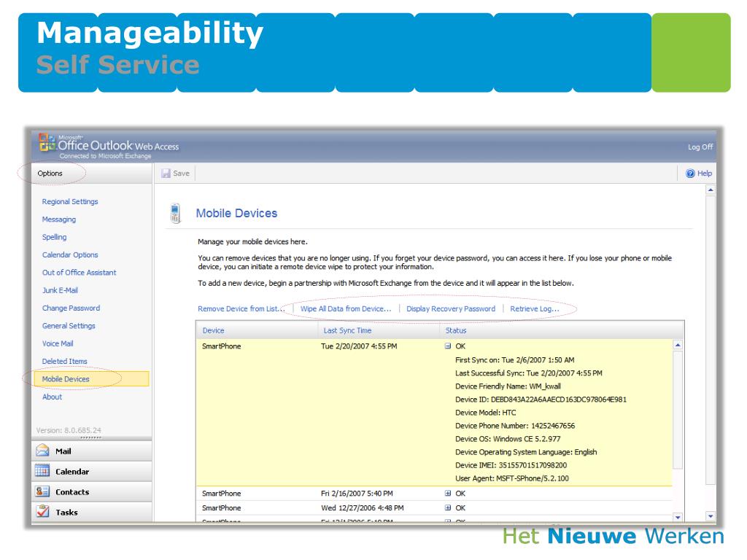
Task: Click the Save button label
Action: click(181, 174)
